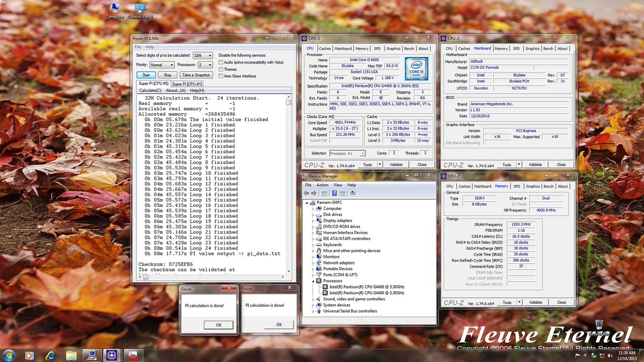The width and height of the screenshot is (644, 362).
Task: Open Windows Explorer from the taskbar
Action: point(71,355)
